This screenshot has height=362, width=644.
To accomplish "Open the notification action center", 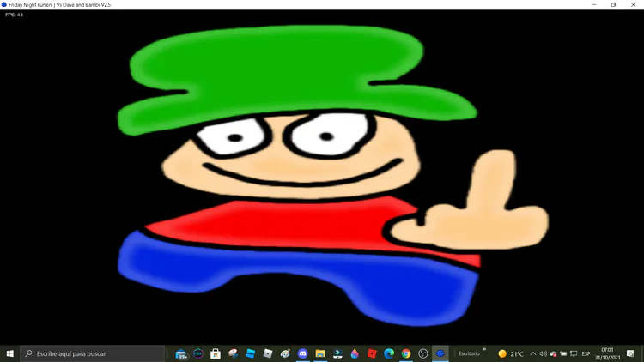I will pos(630,353).
